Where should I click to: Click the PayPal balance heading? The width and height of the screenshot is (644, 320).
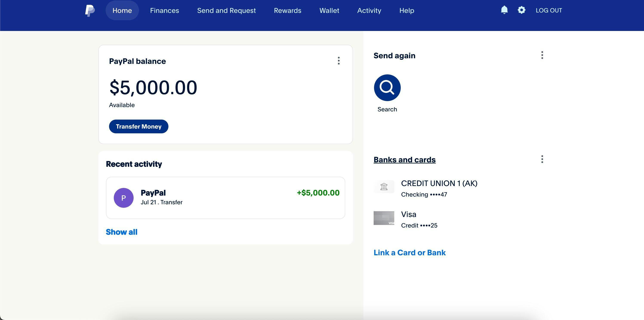(137, 61)
